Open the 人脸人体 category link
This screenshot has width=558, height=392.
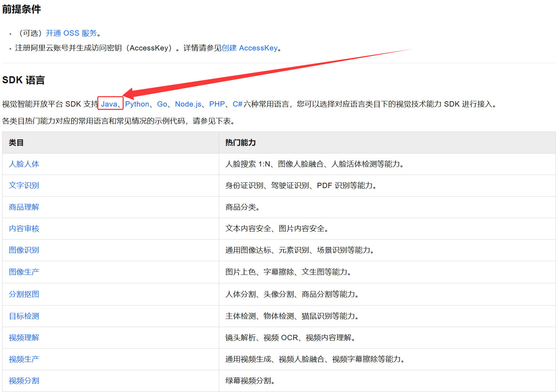click(x=24, y=164)
